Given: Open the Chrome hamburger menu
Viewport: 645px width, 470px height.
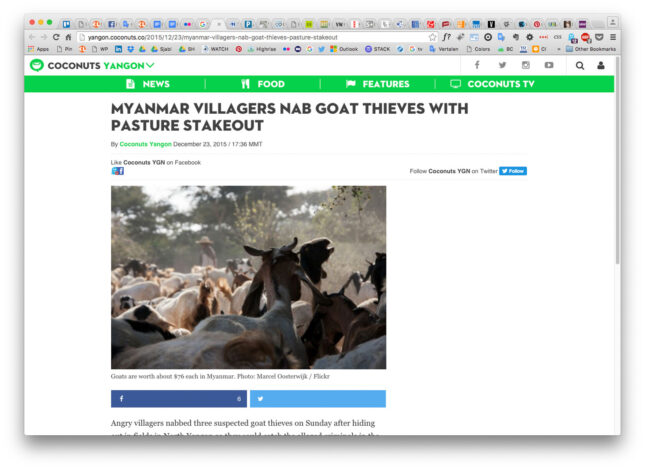Looking at the screenshot, I should click(613, 37).
